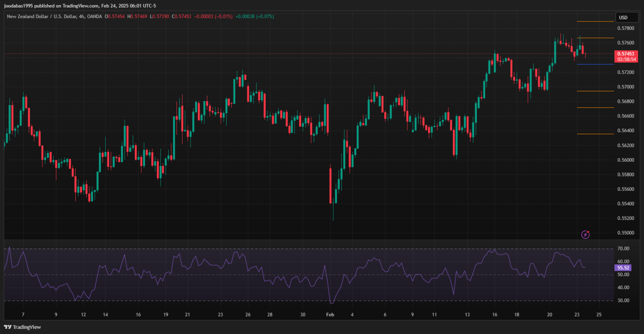This screenshot has width=644, height=334.
Task: Click the 0.57000 price axis label
Action: [626, 87]
